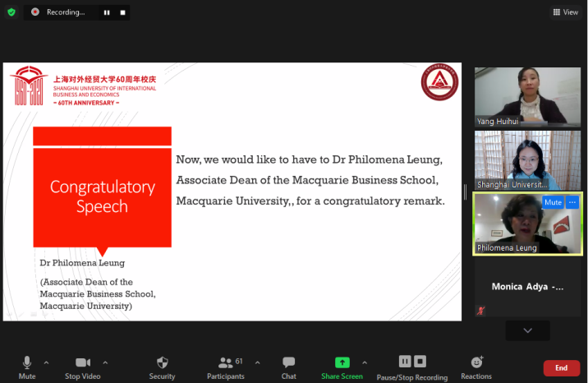Pause recording in the top Recording indicator

click(x=107, y=12)
